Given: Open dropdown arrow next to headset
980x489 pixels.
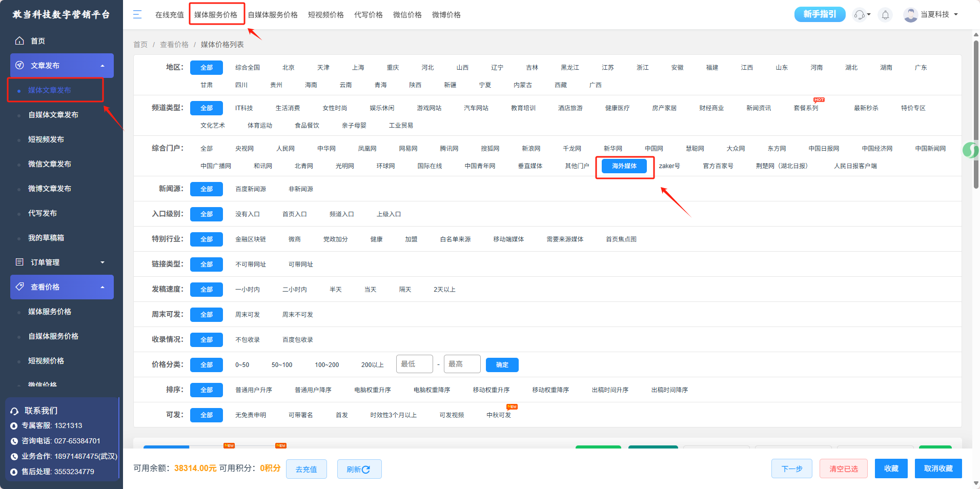Looking at the screenshot, I should tap(869, 14).
